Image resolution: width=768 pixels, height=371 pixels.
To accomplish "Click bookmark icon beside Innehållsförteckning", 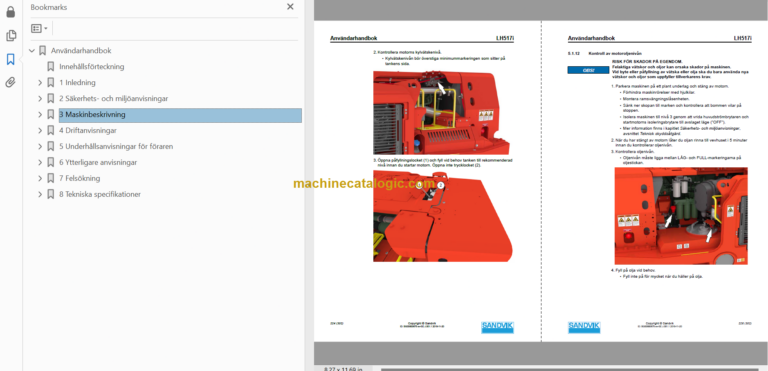I will click(50, 67).
